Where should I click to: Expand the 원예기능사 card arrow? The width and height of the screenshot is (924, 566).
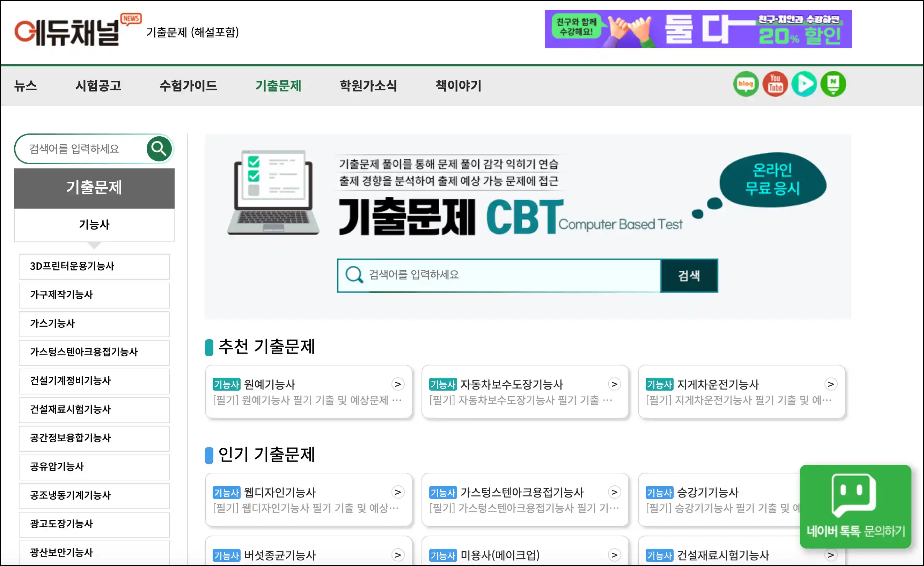click(x=397, y=384)
